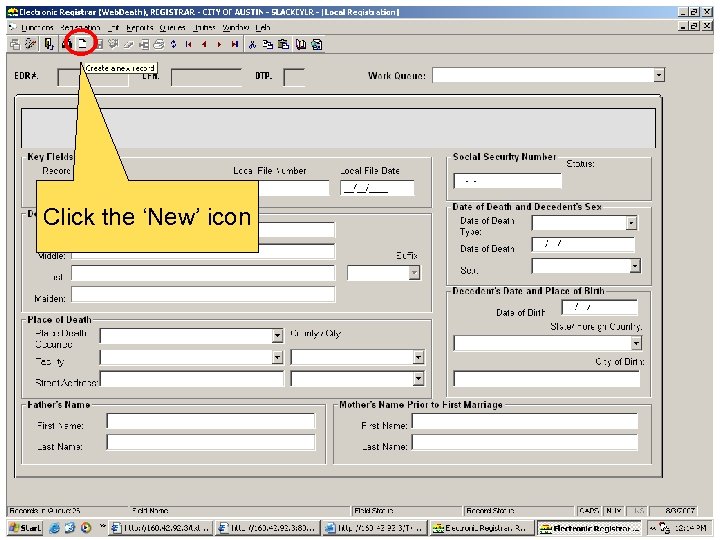Go to next record red arrow
This screenshot has height=540, width=720.
(x=219, y=44)
